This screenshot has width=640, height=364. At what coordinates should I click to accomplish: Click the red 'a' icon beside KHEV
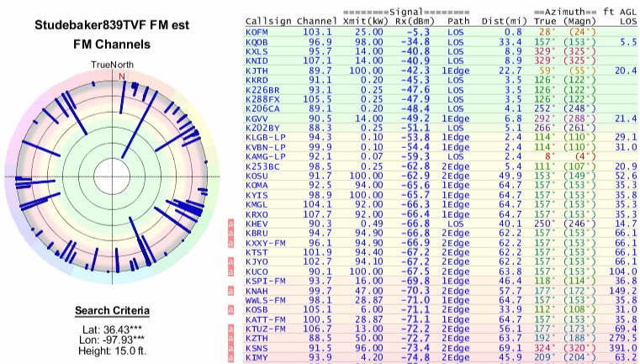[231, 224]
